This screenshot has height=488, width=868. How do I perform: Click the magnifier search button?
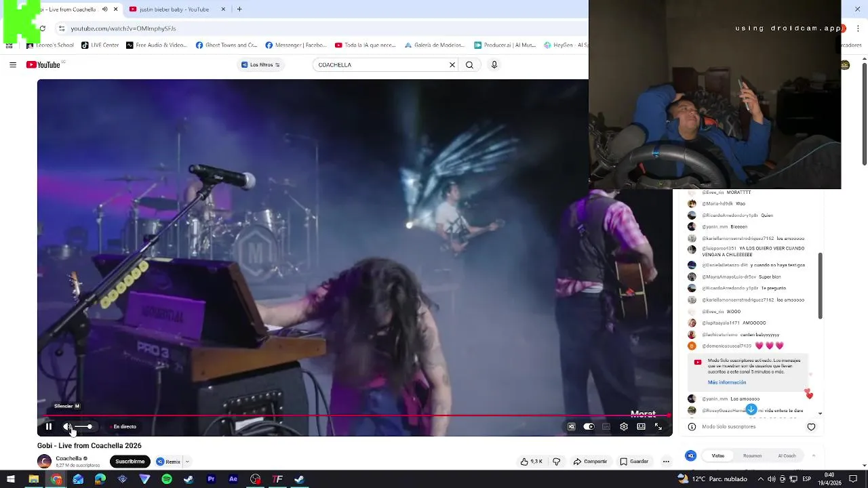[469, 65]
